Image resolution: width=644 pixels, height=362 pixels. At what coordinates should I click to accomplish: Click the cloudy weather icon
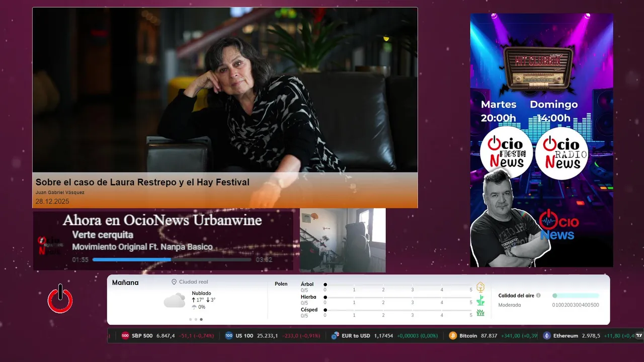[x=175, y=301]
